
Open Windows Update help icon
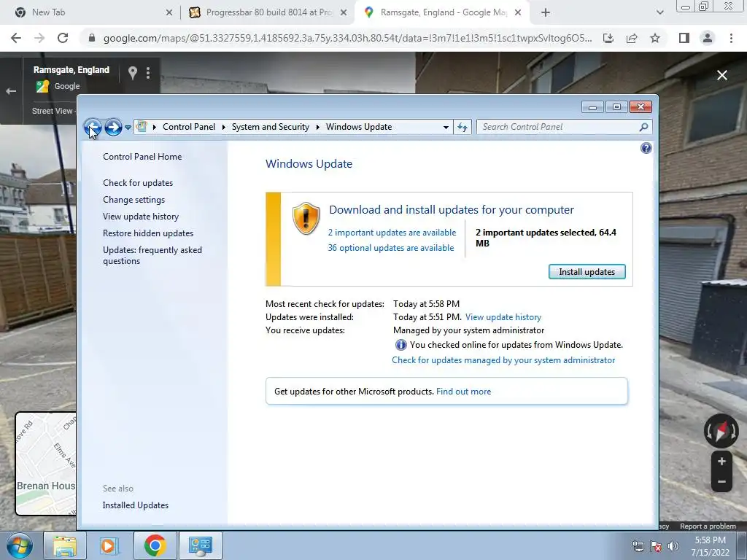point(646,148)
